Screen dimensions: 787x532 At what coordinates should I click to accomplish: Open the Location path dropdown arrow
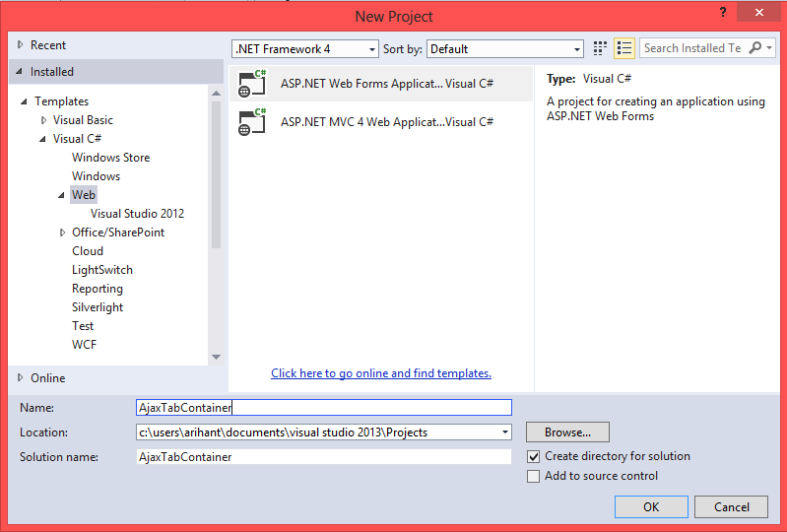click(505, 432)
